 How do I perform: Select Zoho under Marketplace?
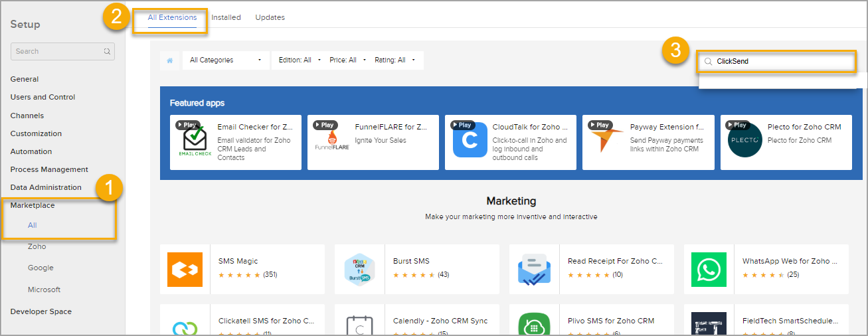[x=37, y=246]
